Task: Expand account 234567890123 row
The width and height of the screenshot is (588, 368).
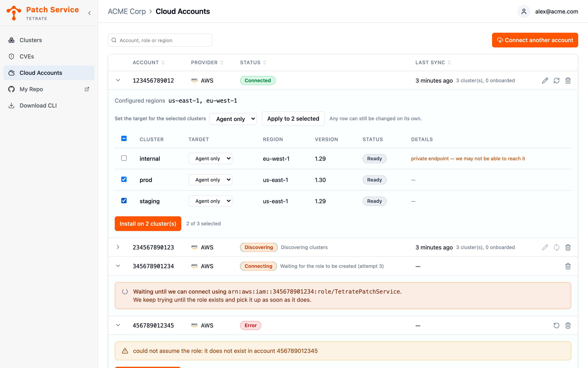Action: click(118, 247)
